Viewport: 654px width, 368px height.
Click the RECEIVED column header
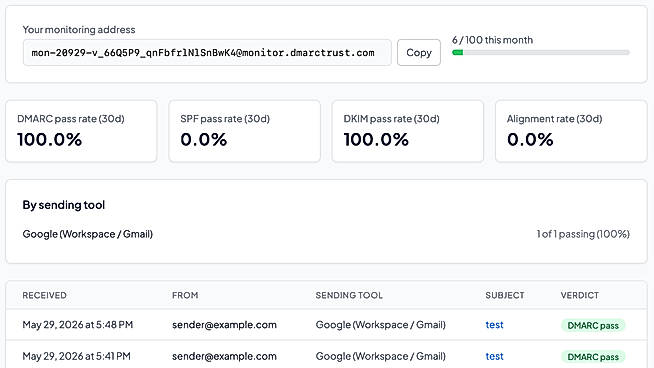click(x=44, y=295)
